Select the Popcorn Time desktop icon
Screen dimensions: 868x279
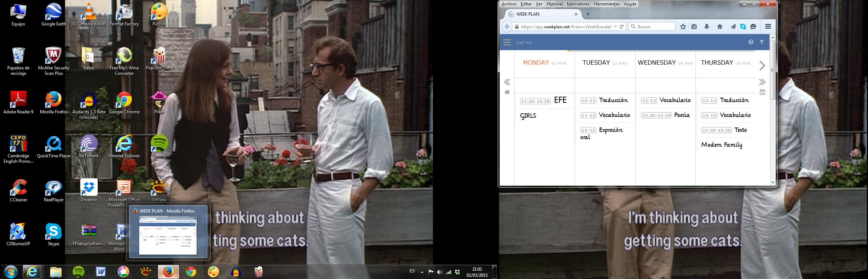(x=159, y=59)
